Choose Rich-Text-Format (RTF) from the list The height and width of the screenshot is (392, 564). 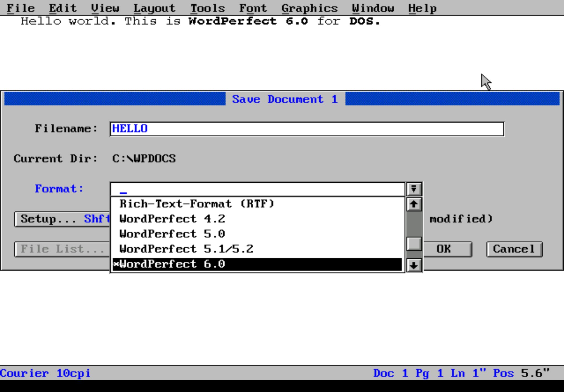197,204
